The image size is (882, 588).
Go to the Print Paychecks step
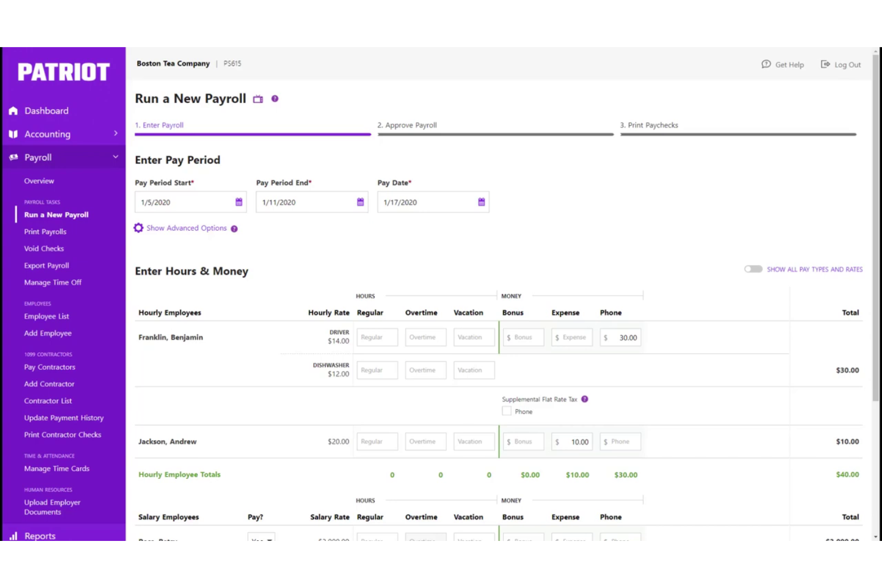click(650, 125)
